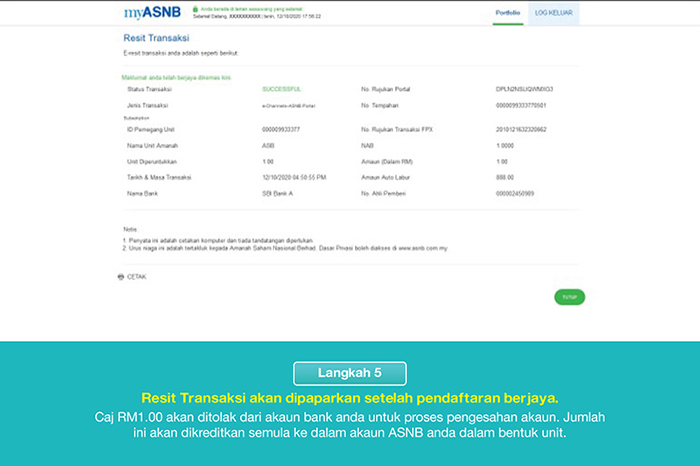Select the No. Ahli Pemberi label
700x466 pixels.
point(383,193)
